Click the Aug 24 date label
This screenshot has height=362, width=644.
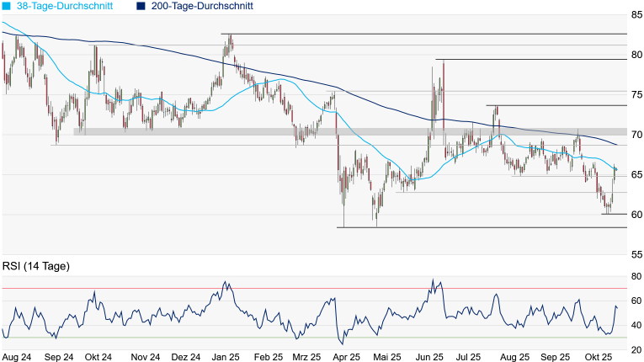pyautogui.click(x=17, y=357)
